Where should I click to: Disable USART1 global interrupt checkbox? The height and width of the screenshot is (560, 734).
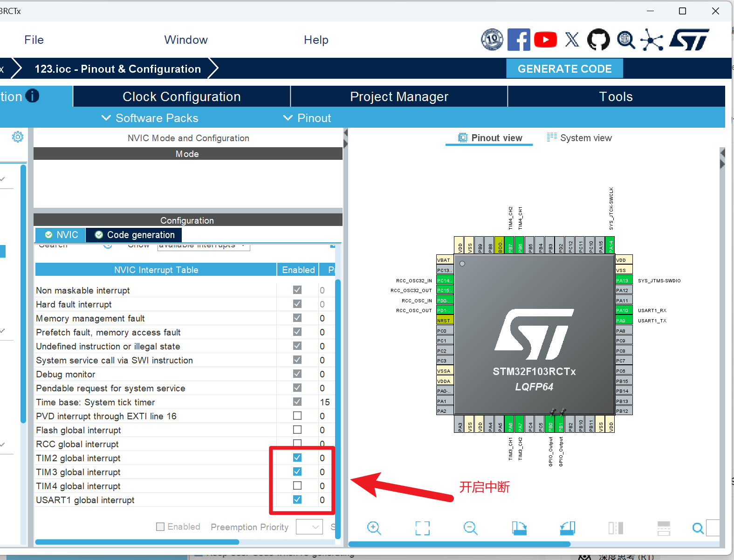point(297,499)
